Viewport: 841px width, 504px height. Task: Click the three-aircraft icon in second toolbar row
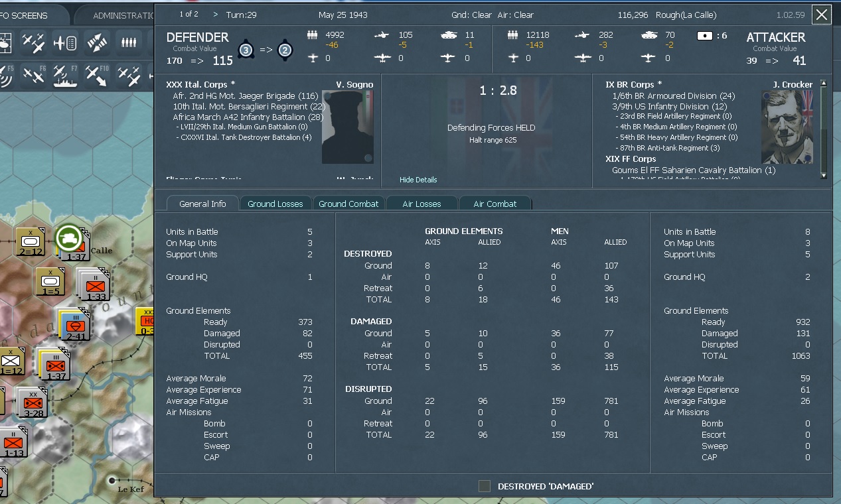[129, 76]
